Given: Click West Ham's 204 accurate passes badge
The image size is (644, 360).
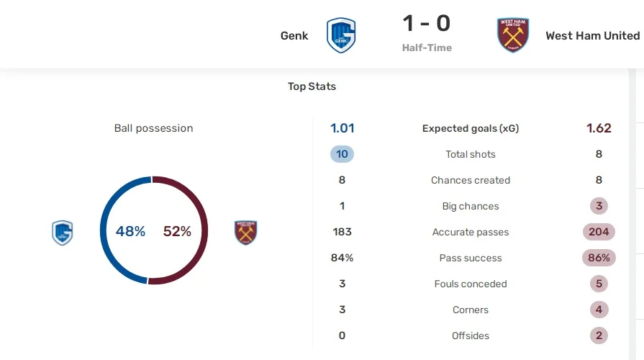Looking at the screenshot, I should (599, 232).
